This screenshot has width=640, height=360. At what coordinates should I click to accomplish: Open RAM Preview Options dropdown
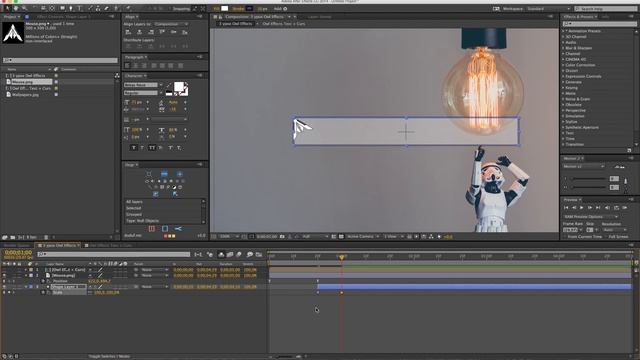click(x=591, y=217)
